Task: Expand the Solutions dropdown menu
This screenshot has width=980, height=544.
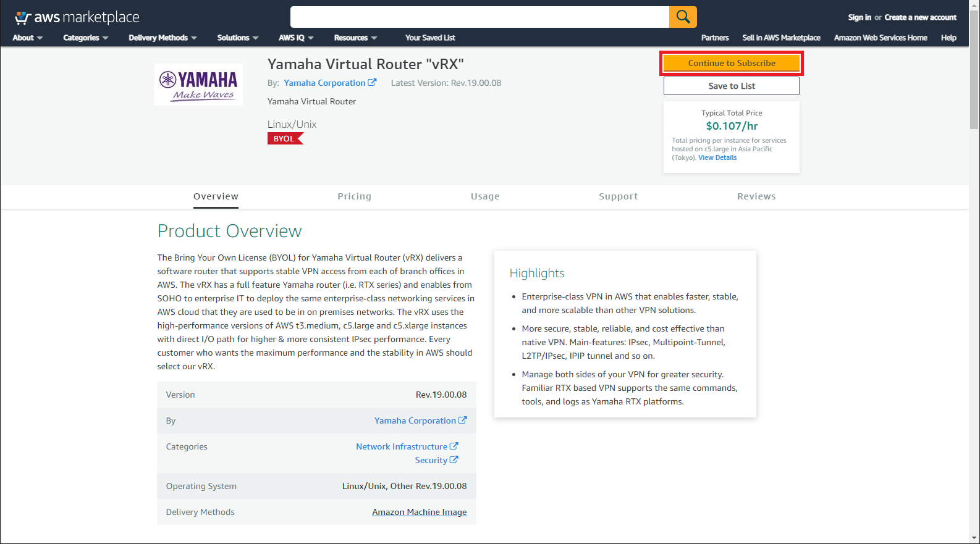Action: point(237,38)
